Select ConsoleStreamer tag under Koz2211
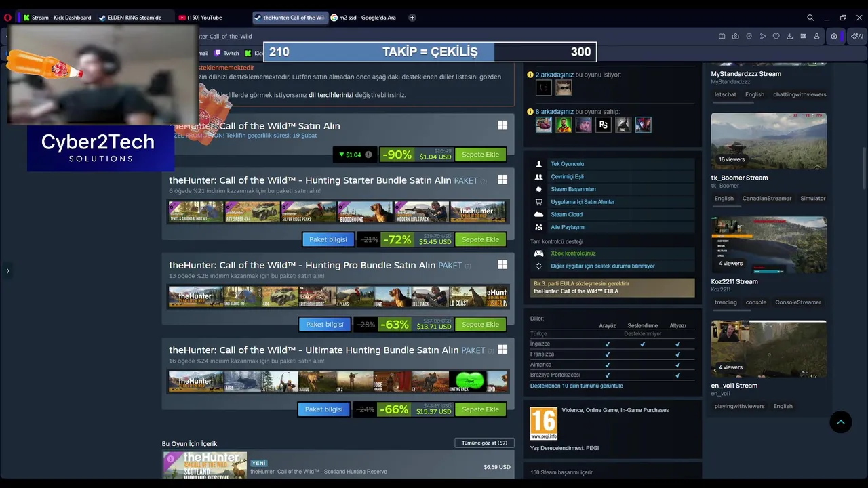The width and height of the screenshot is (868, 488). pyautogui.click(x=798, y=302)
